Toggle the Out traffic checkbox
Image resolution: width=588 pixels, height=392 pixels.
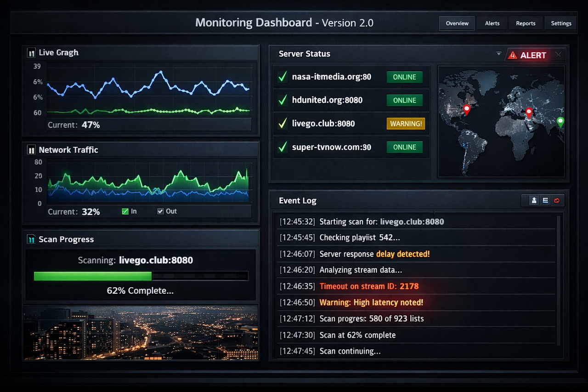(x=160, y=211)
